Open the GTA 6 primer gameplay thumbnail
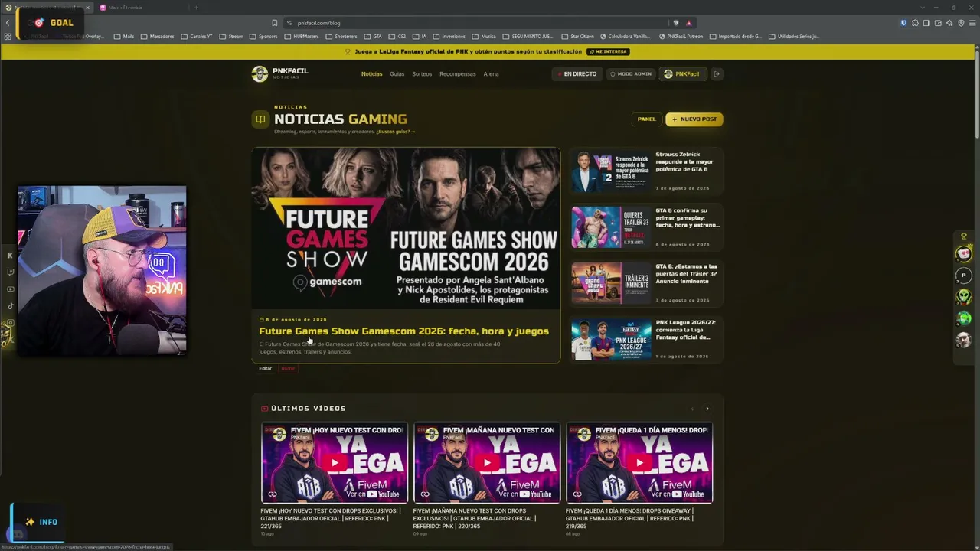 (x=611, y=227)
